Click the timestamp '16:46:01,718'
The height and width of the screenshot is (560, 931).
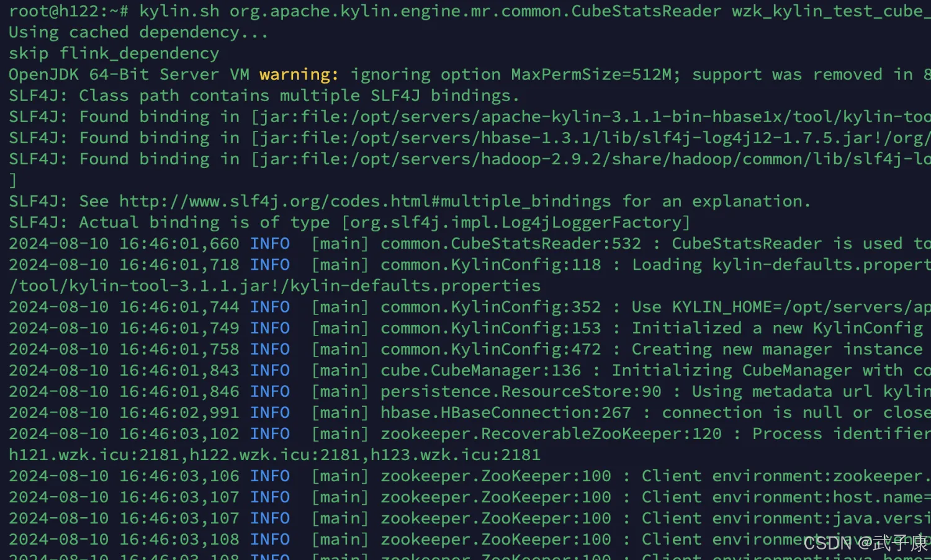(179, 265)
